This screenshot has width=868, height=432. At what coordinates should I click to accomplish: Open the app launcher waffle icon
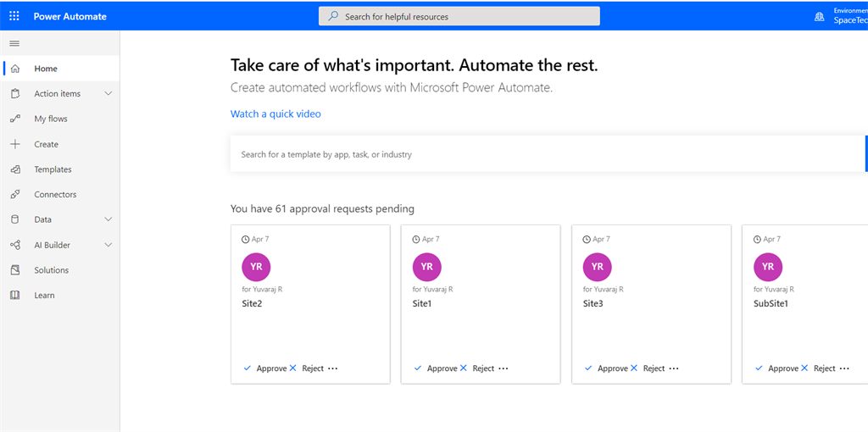(x=14, y=16)
